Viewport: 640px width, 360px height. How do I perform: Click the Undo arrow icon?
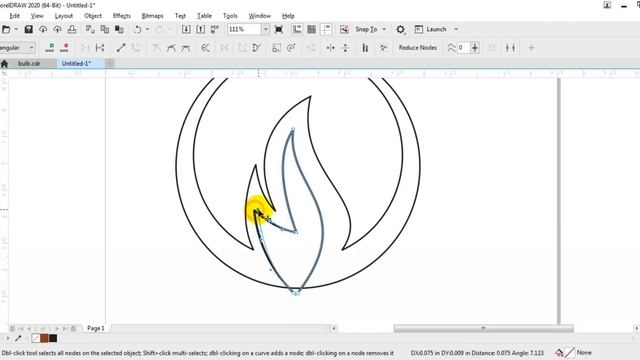point(138,29)
